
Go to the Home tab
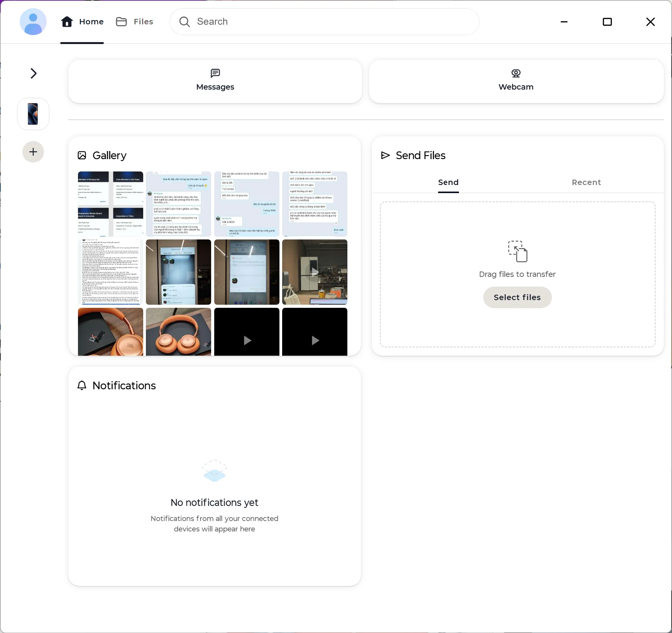(x=82, y=22)
